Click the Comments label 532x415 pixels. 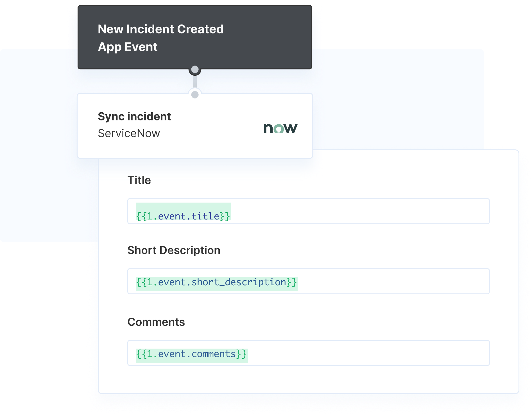click(156, 322)
